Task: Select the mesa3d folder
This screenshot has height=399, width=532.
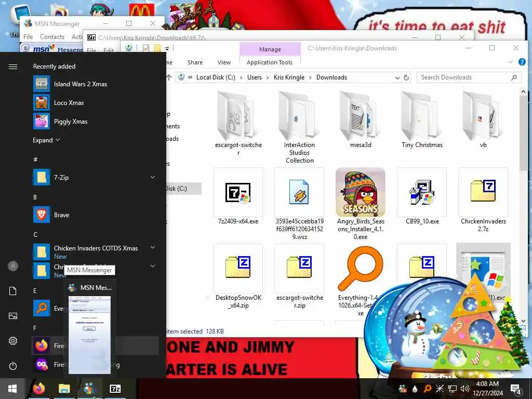Action: pos(361,121)
